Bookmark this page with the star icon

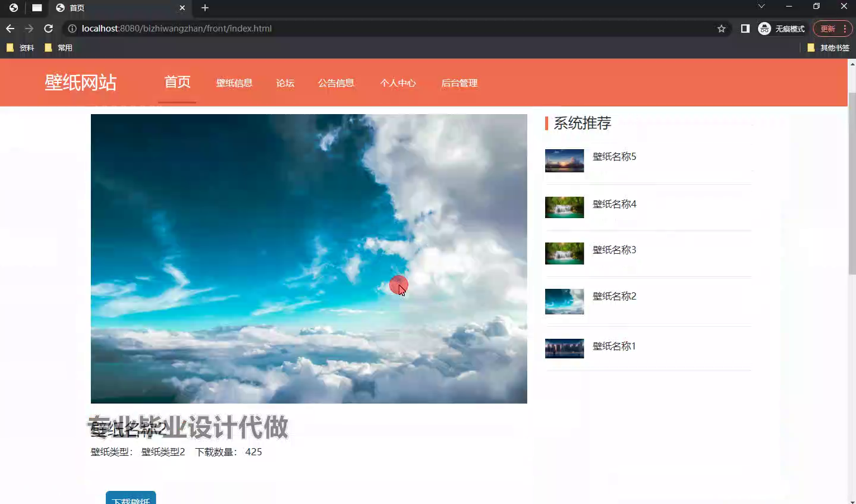[722, 29]
